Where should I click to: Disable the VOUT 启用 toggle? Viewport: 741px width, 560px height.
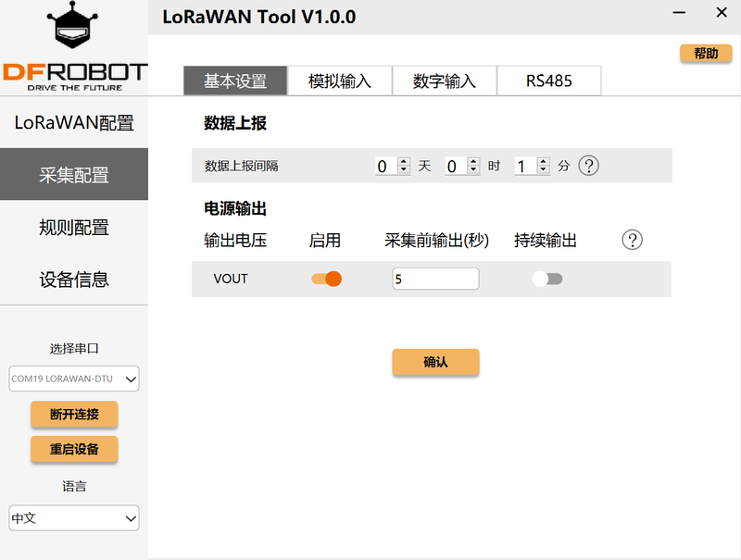pos(326,279)
